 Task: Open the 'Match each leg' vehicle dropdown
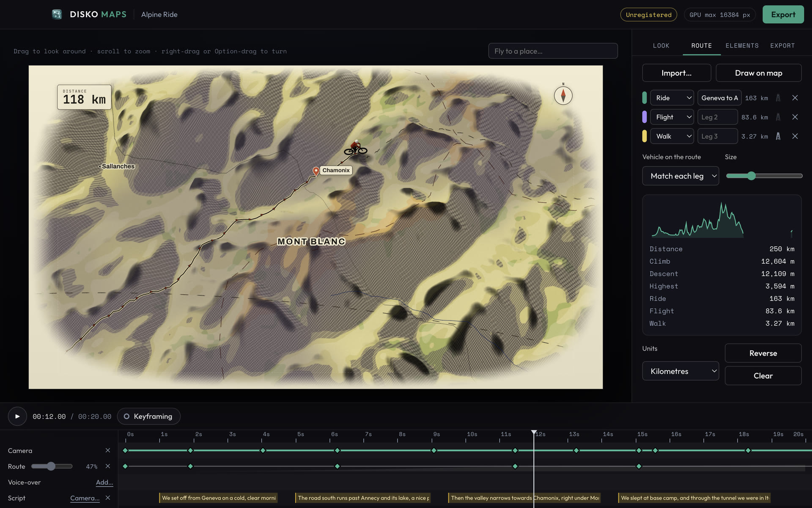pos(680,176)
